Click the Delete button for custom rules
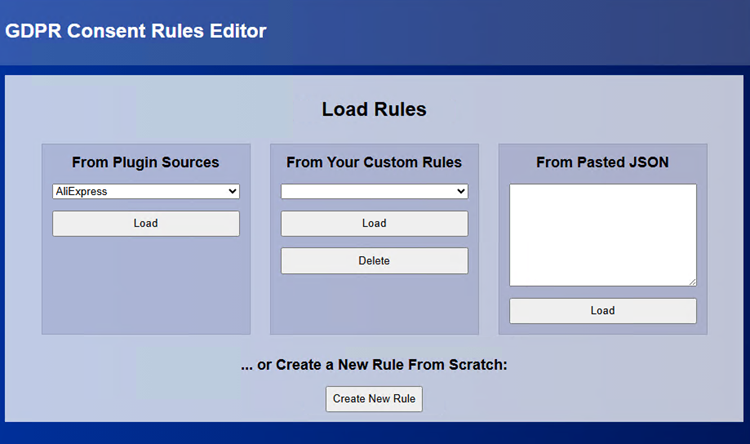Viewport: 750px width, 444px height. click(x=374, y=261)
